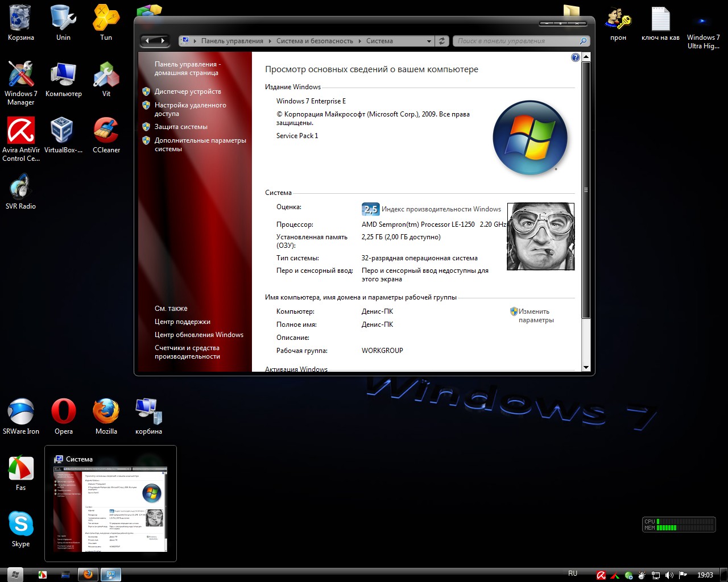Launch SRWare Iron browser icon
Viewport: 728px width, 582px height.
click(20, 417)
